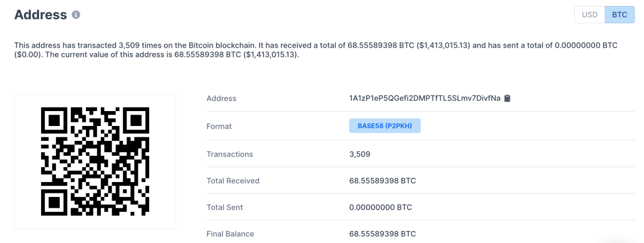
Task: Copy the address using the clipboard icon
Action: [x=507, y=99]
